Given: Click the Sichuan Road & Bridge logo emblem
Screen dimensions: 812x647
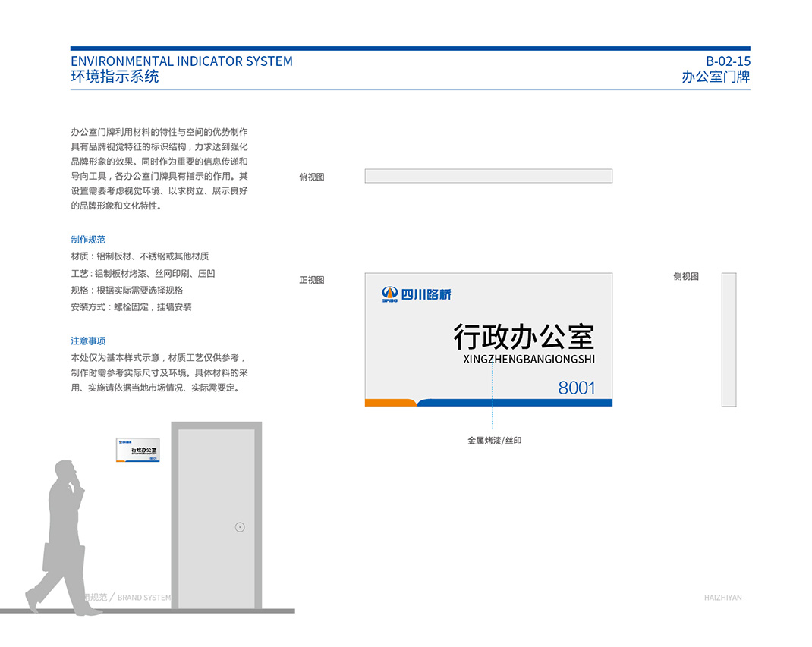Looking at the screenshot, I should click(x=389, y=294).
